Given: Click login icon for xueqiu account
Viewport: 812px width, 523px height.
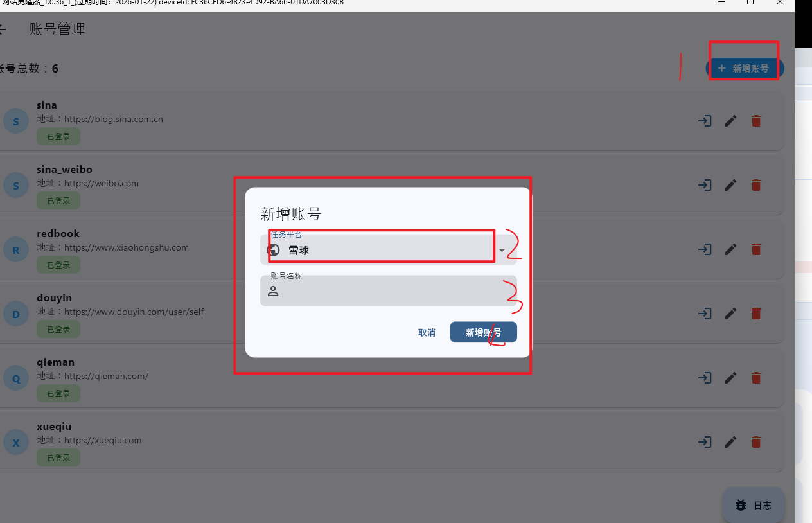Looking at the screenshot, I should 705,442.
